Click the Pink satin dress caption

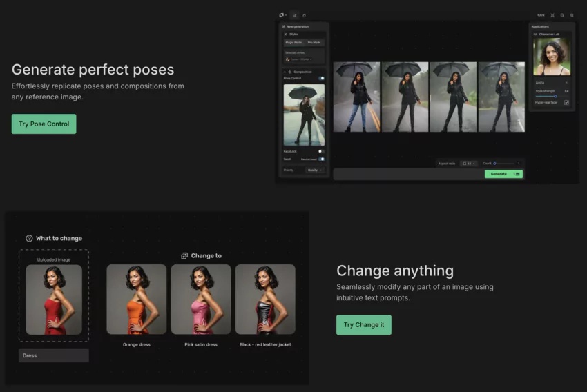coord(201,345)
